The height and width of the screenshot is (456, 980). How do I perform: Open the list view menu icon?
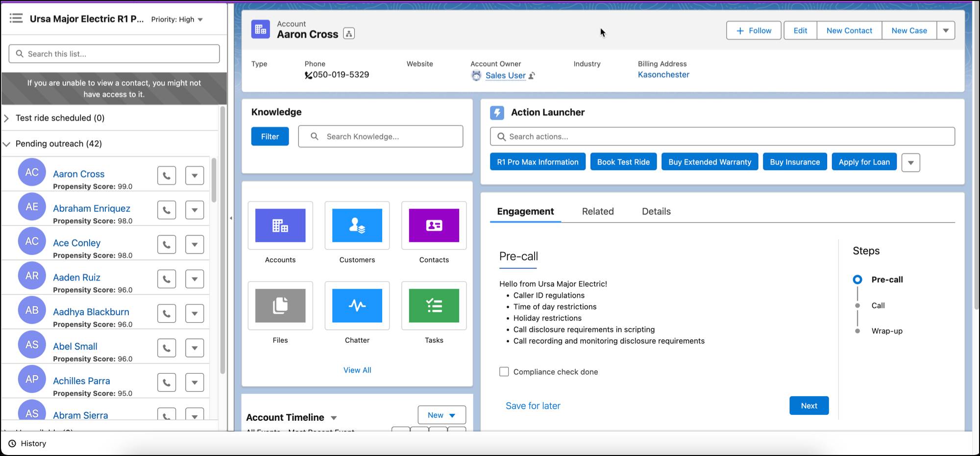(16, 19)
